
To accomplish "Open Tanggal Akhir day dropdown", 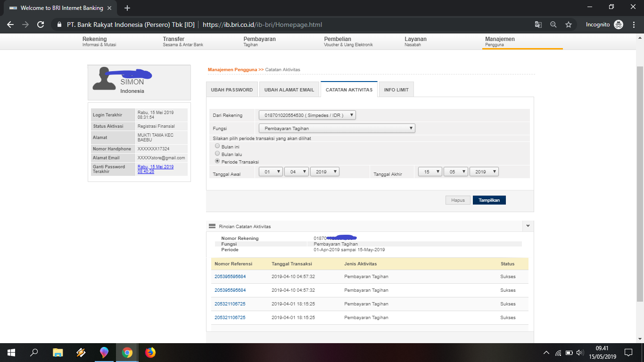I will 430,172.
